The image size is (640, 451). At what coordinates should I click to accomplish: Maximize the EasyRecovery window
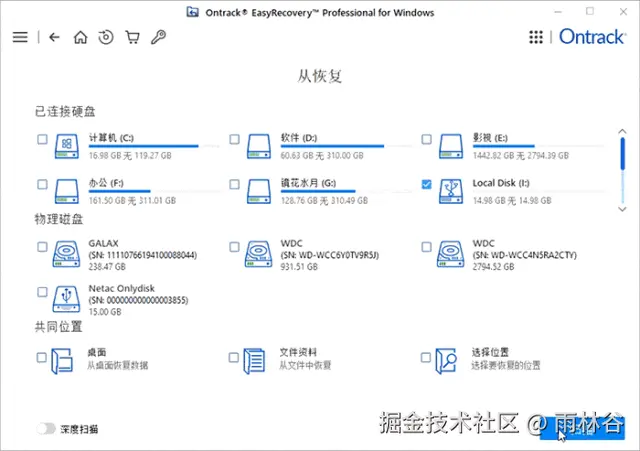point(590,11)
